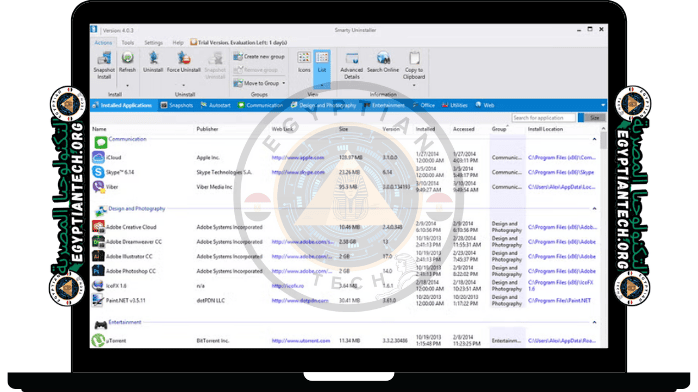
Task: Click the Create new group button
Action: click(x=260, y=57)
